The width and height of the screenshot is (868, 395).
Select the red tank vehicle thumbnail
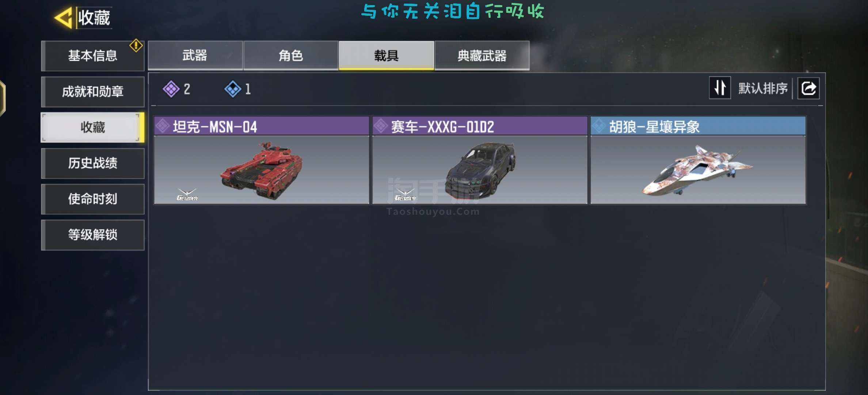262,170
